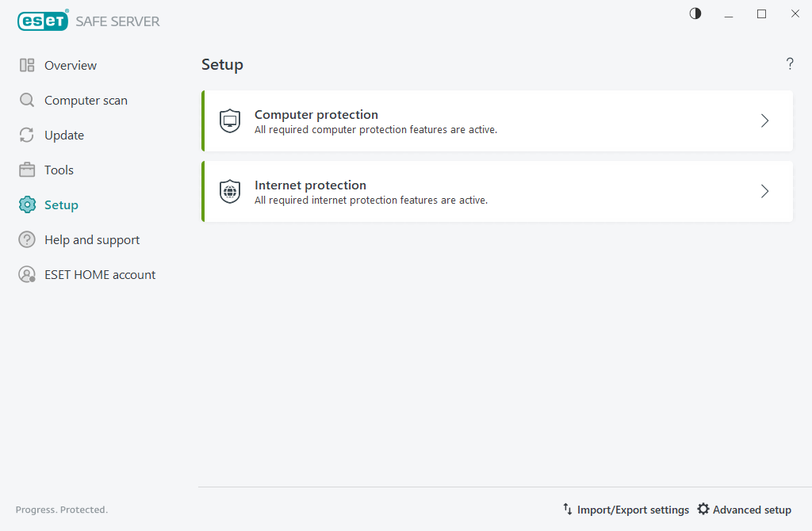This screenshot has height=531, width=812.
Task: Click the ESET logo
Action: [43, 20]
